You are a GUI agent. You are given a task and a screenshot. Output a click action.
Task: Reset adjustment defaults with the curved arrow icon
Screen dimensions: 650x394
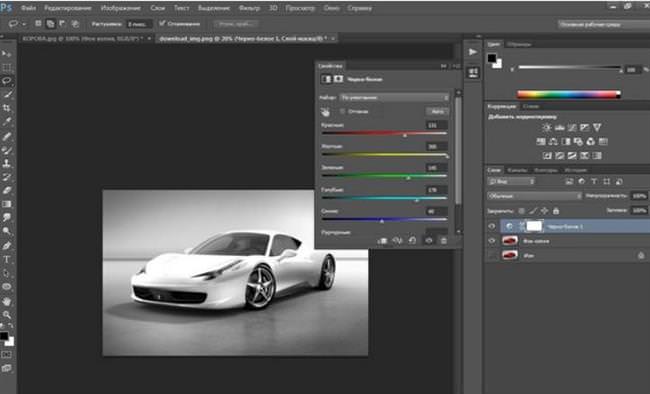point(412,241)
